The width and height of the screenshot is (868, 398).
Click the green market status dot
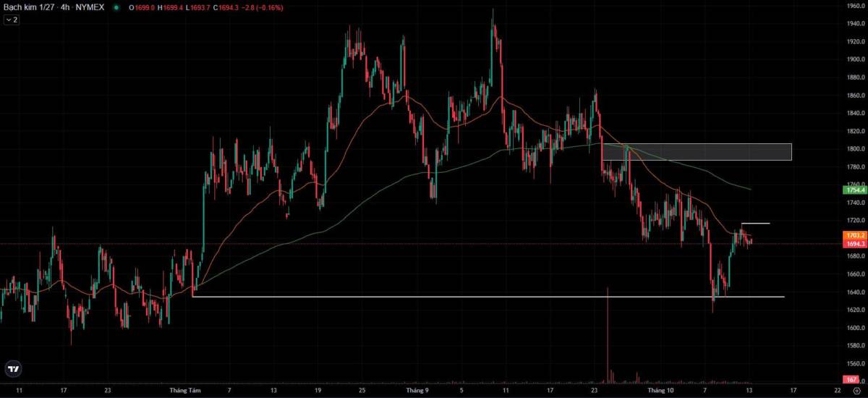click(116, 7)
